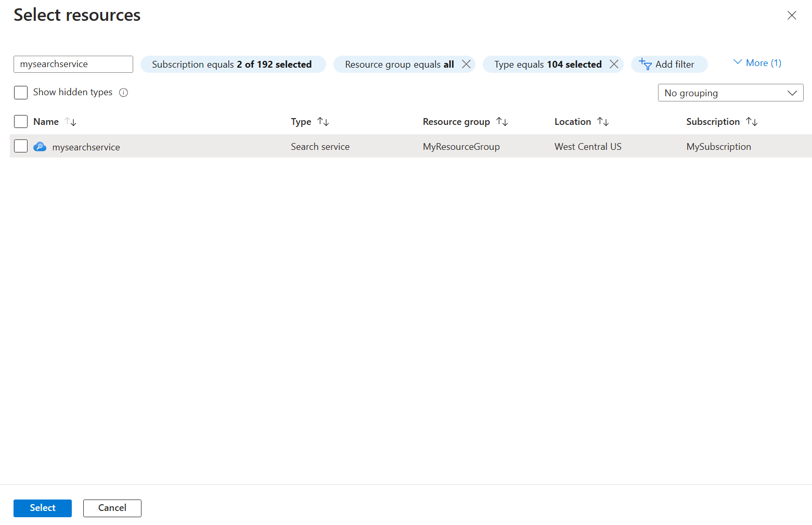Sort by the Resource group column

tap(502, 121)
